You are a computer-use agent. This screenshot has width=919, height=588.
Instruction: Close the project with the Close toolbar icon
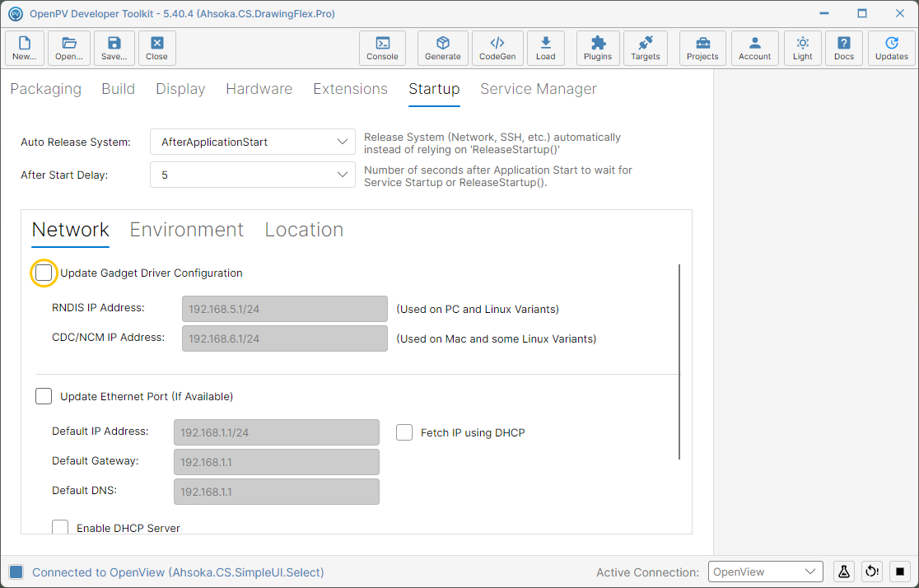click(x=157, y=48)
